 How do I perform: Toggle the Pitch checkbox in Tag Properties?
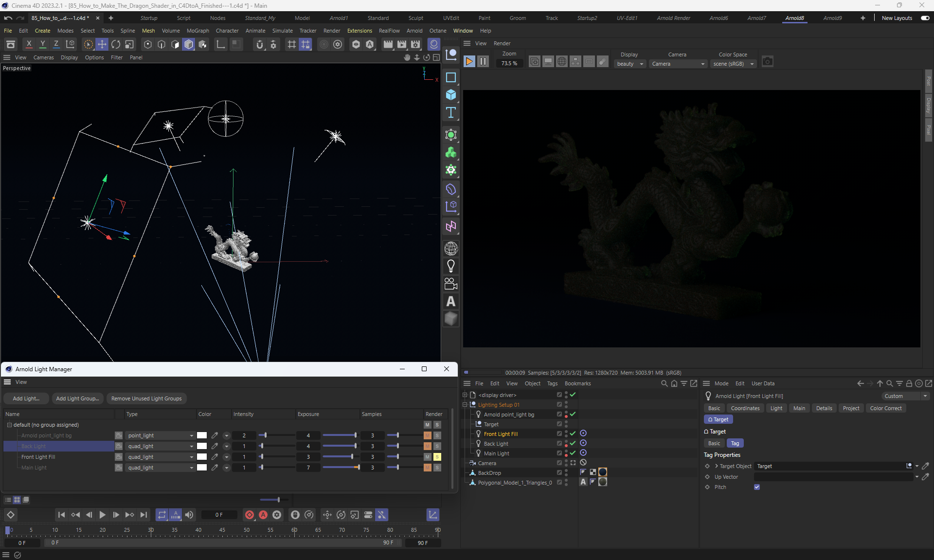(757, 487)
